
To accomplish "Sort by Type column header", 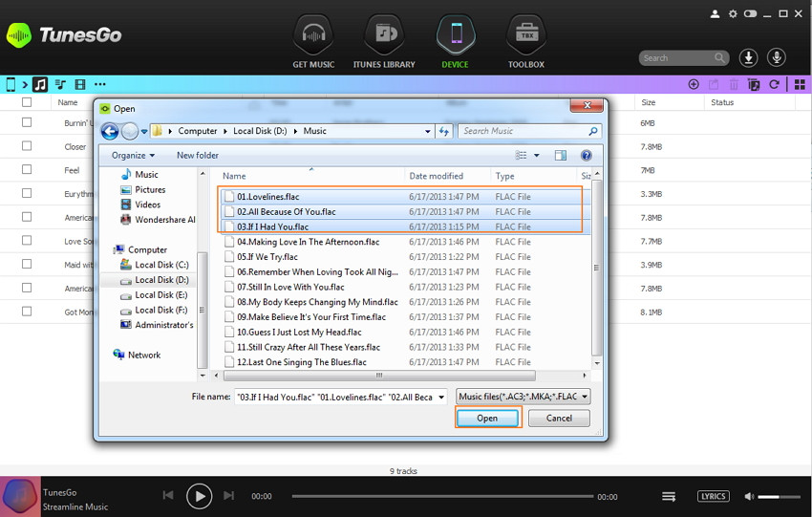I will (504, 176).
